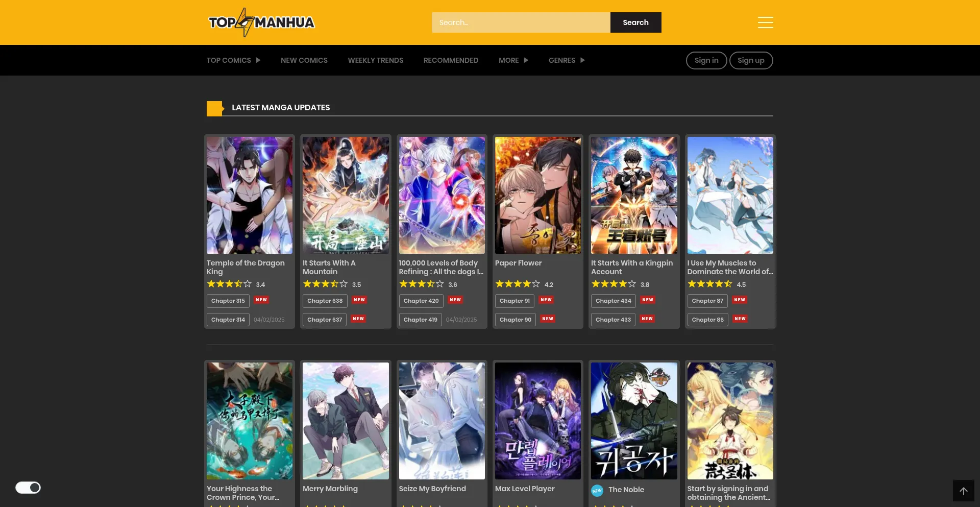Click the Latest Manga Updates heading
This screenshot has height=507, width=980.
point(281,108)
